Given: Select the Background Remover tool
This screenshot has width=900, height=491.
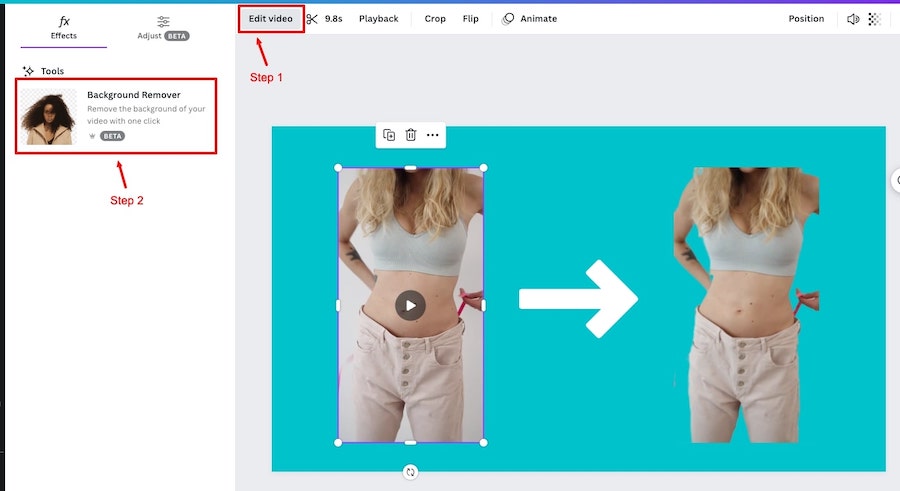Looking at the screenshot, I should pos(116,116).
